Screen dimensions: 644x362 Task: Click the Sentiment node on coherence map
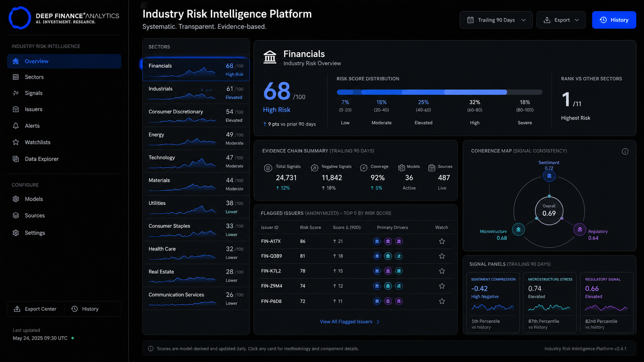pos(549,176)
